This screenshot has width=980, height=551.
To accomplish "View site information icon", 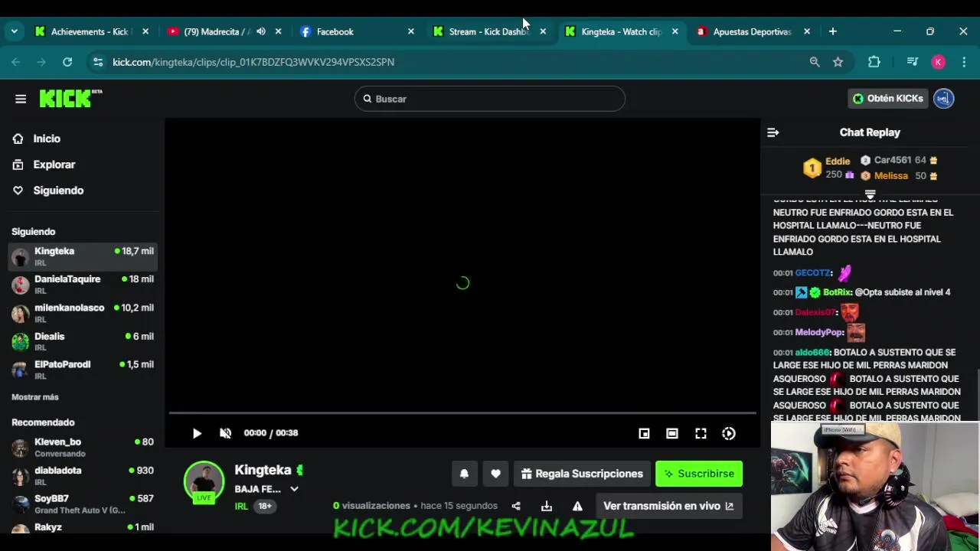I will tap(97, 62).
